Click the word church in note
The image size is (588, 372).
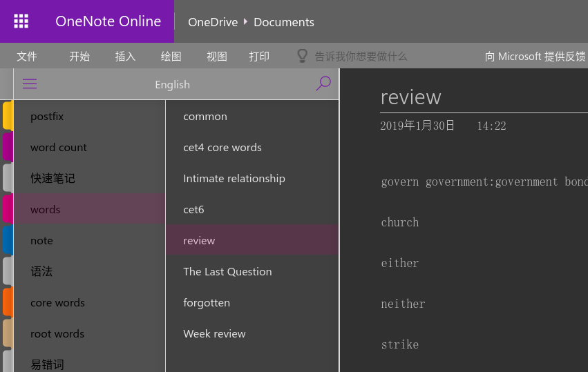tap(400, 222)
